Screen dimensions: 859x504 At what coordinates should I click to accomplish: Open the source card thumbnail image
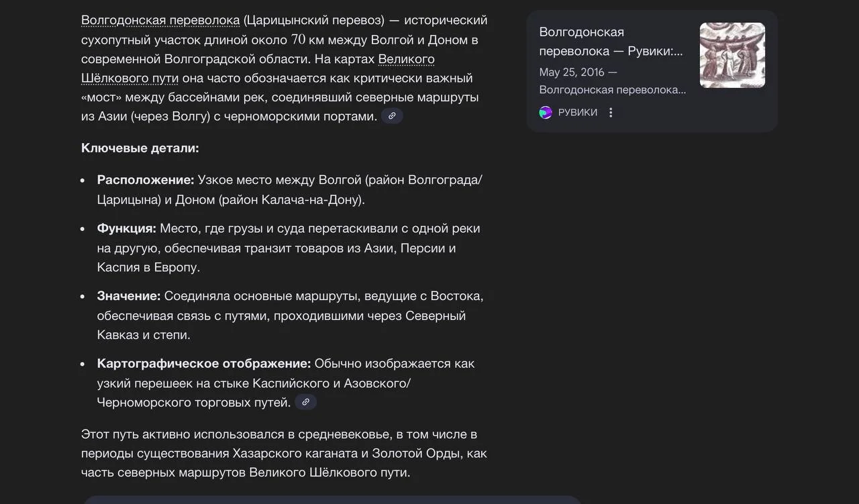tap(732, 55)
